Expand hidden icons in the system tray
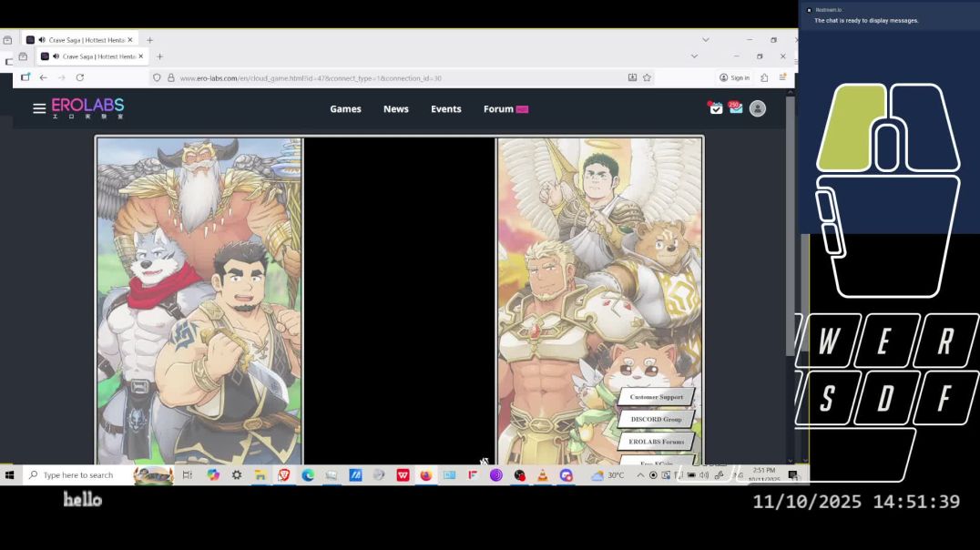 (x=639, y=474)
